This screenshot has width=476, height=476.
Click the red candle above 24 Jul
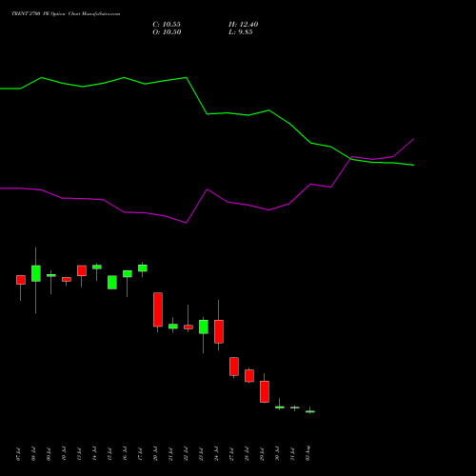219,331
